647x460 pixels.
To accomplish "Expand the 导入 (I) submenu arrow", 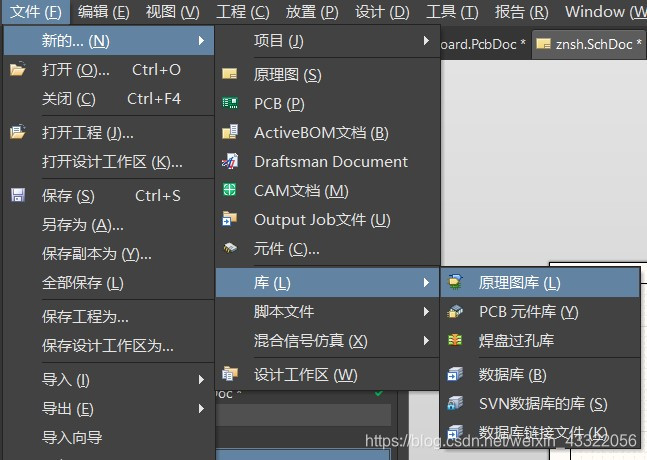I will point(201,380).
